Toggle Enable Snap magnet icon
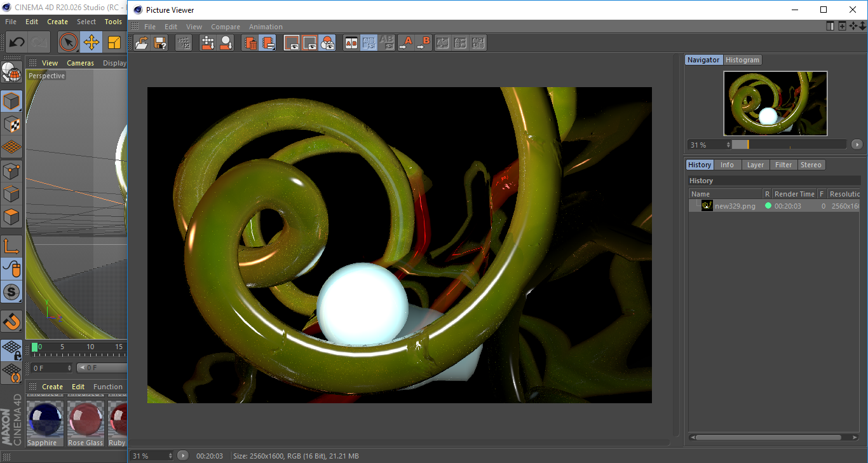The height and width of the screenshot is (463, 868). click(11, 321)
